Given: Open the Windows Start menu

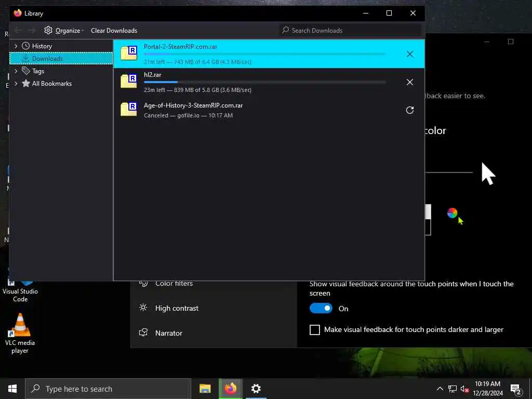Looking at the screenshot, I should 12,389.
